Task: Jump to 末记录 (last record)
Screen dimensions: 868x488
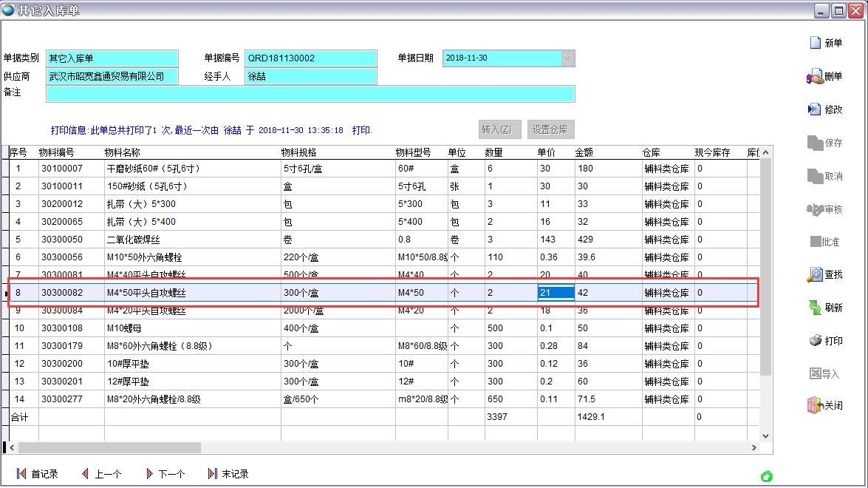Action: coord(213,474)
